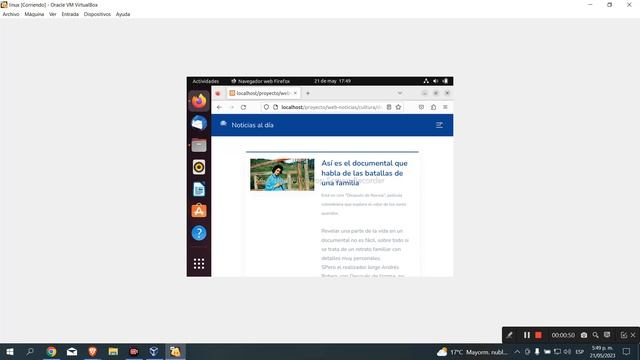Image resolution: width=640 pixels, height=360 pixels.
Task: Open File Explorer from the taskbar
Action: click(x=113, y=351)
